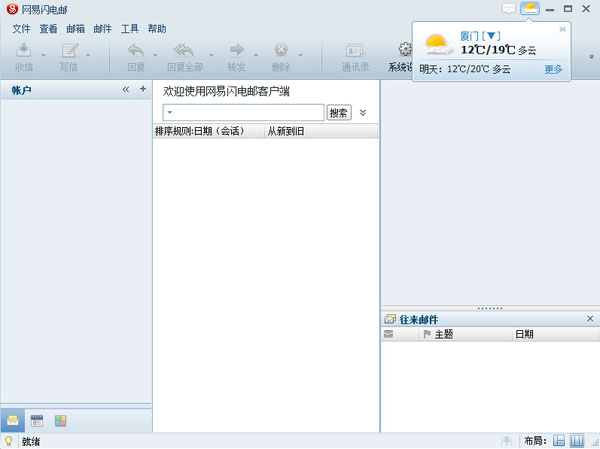Open the 邮箱 menu
600x449 pixels.
(x=75, y=29)
